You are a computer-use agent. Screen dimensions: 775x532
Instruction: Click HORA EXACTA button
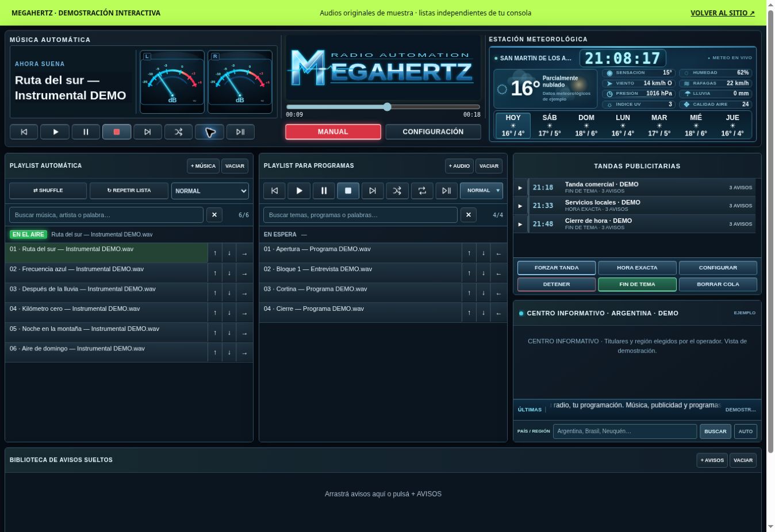tap(637, 268)
